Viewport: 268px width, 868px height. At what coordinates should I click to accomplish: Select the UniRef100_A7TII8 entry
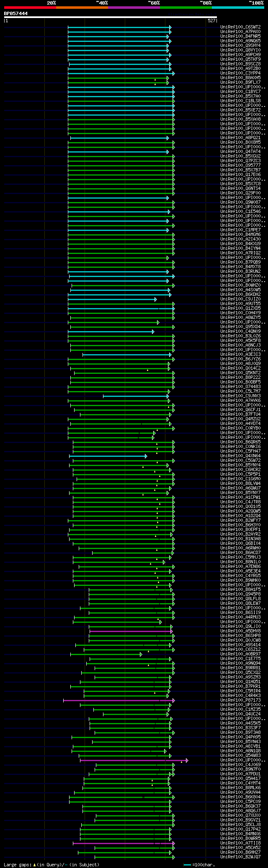tap(240, 843)
